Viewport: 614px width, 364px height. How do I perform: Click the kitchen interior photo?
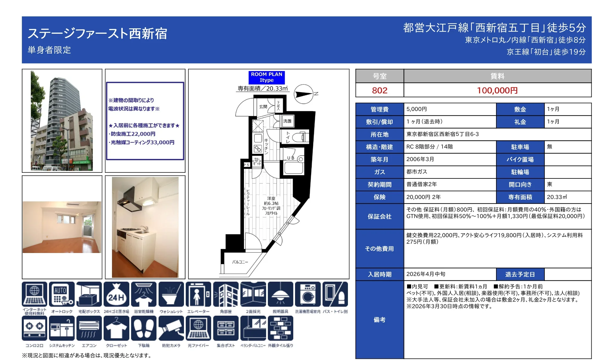(x=145, y=227)
